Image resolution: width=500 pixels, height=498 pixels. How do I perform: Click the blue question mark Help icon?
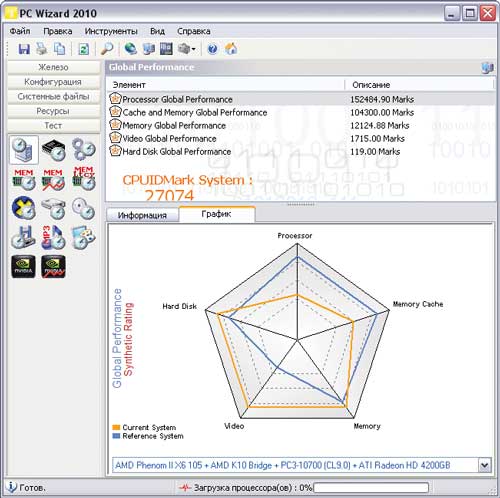[213, 49]
